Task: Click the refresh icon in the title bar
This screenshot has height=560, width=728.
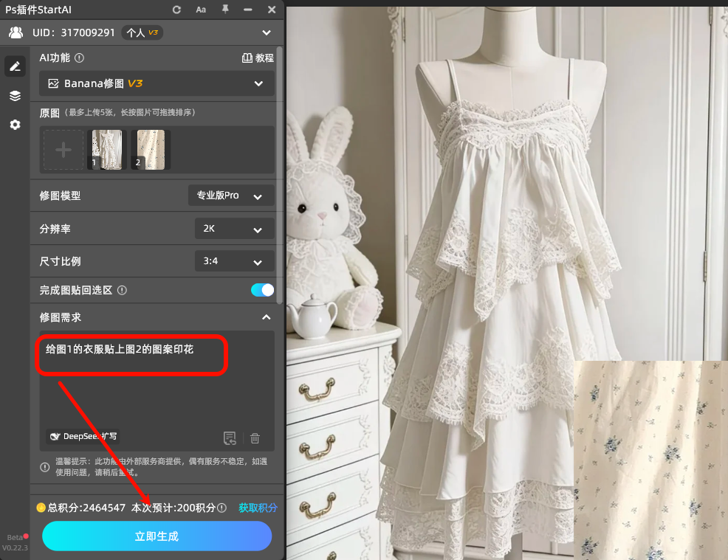Action: pos(176,10)
